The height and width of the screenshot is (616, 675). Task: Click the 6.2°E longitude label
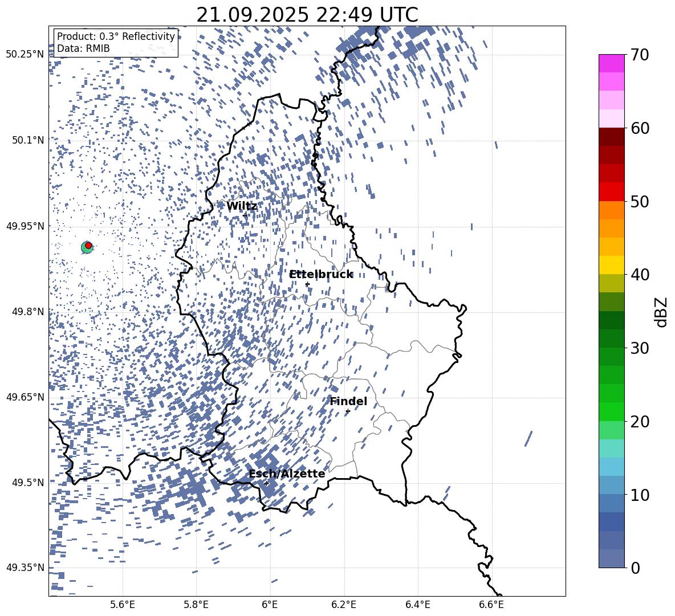click(344, 605)
